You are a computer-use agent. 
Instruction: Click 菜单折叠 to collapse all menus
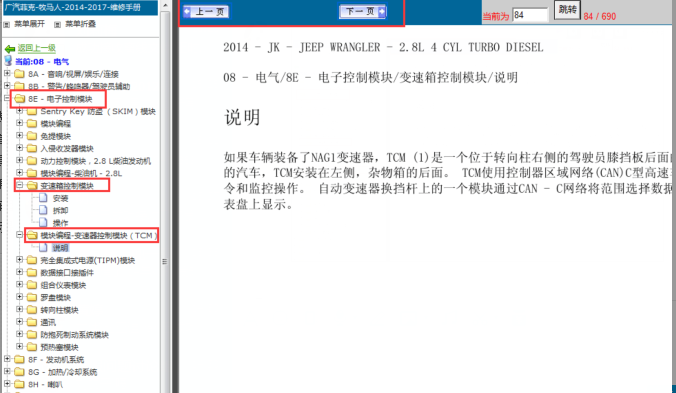[80, 24]
